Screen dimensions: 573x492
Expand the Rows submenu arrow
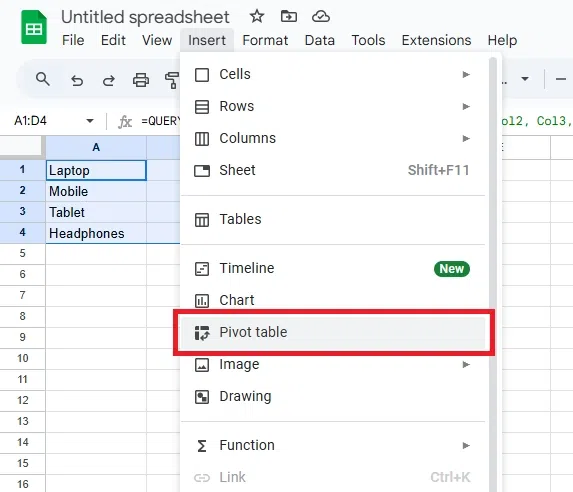466,107
